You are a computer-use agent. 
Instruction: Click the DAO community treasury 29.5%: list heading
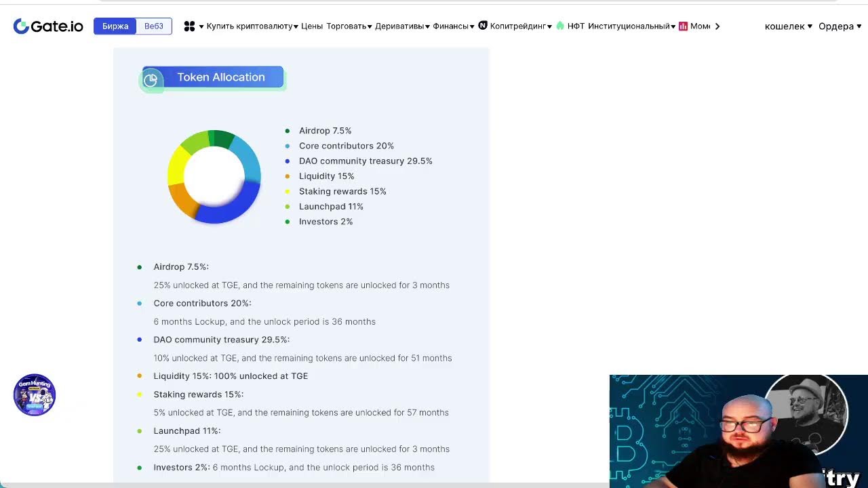pos(221,340)
